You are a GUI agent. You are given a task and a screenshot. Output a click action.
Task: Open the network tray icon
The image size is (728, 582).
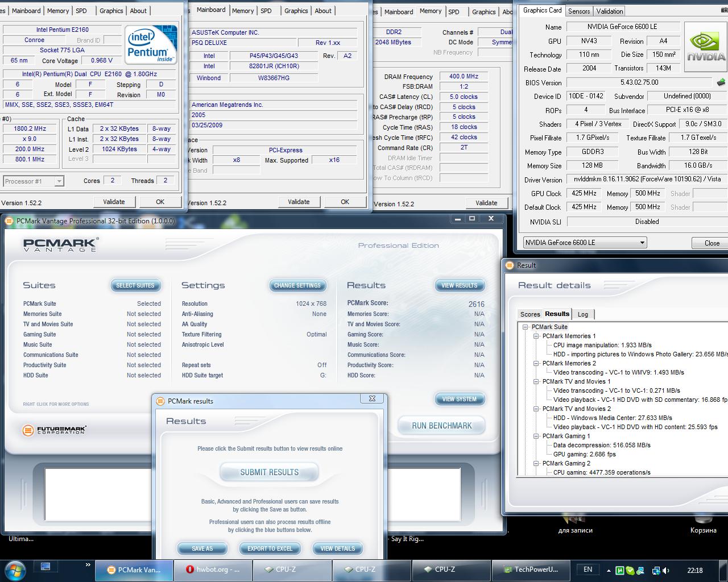click(656, 570)
